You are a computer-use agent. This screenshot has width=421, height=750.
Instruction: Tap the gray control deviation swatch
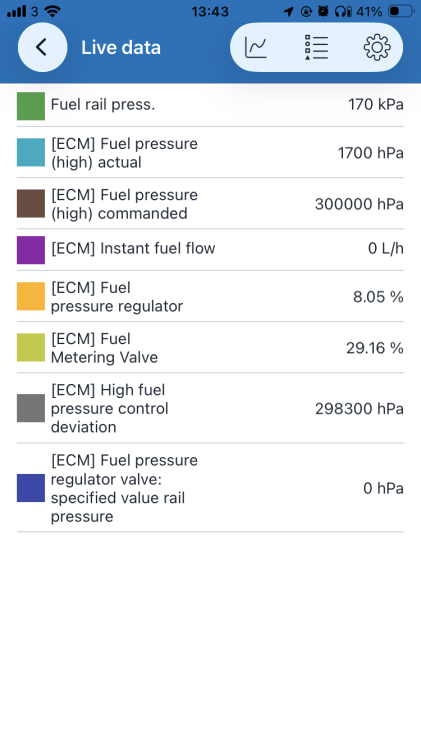pyautogui.click(x=31, y=408)
